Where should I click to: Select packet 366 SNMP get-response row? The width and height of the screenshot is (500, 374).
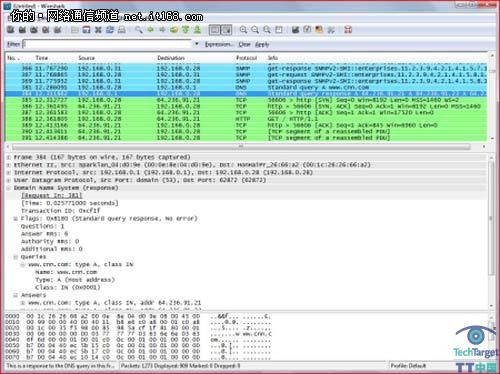pyautogui.click(x=246, y=68)
